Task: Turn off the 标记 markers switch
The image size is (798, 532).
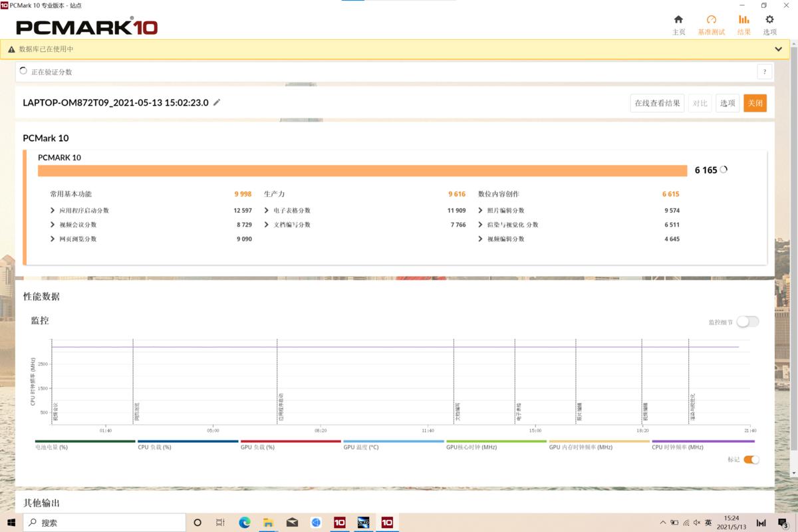Action: coord(751,460)
